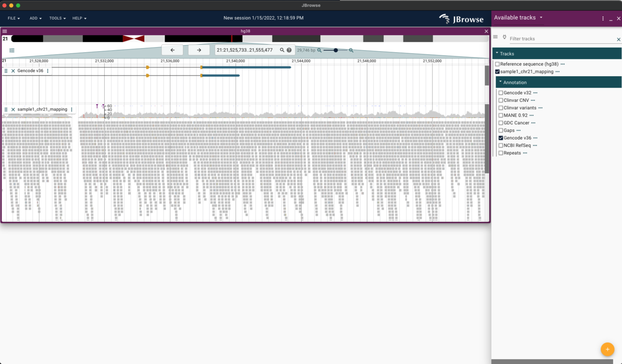Open the ADD menu
Screen dimensions: 622x364
click(36, 18)
